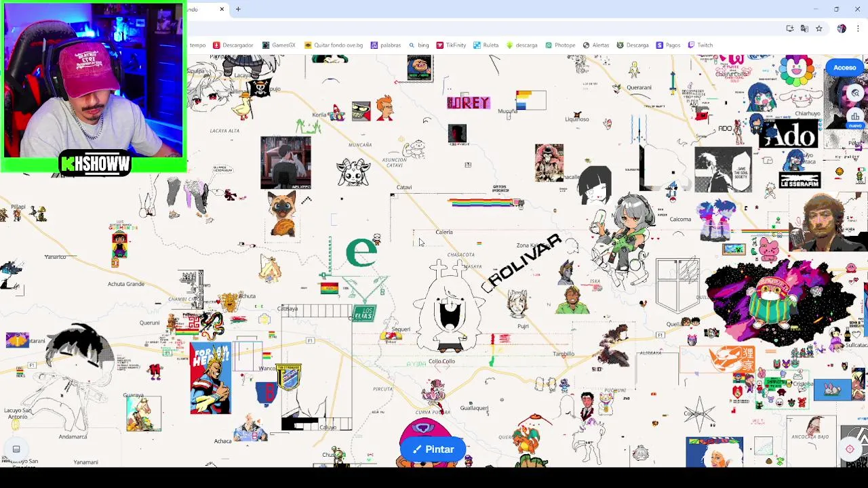Open the palabras bookmark

pyautogui.click(x=386, y=45)
